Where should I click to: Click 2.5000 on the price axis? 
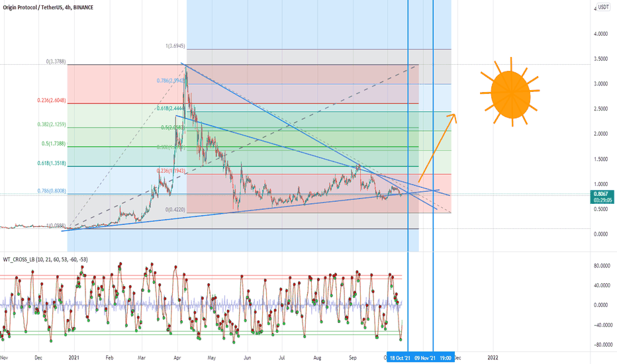600,109
